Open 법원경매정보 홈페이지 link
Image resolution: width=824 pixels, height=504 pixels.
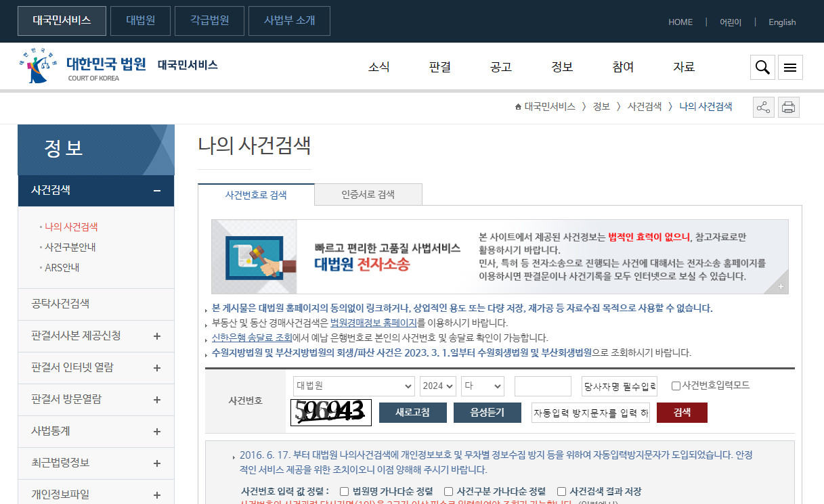point(373,323)
